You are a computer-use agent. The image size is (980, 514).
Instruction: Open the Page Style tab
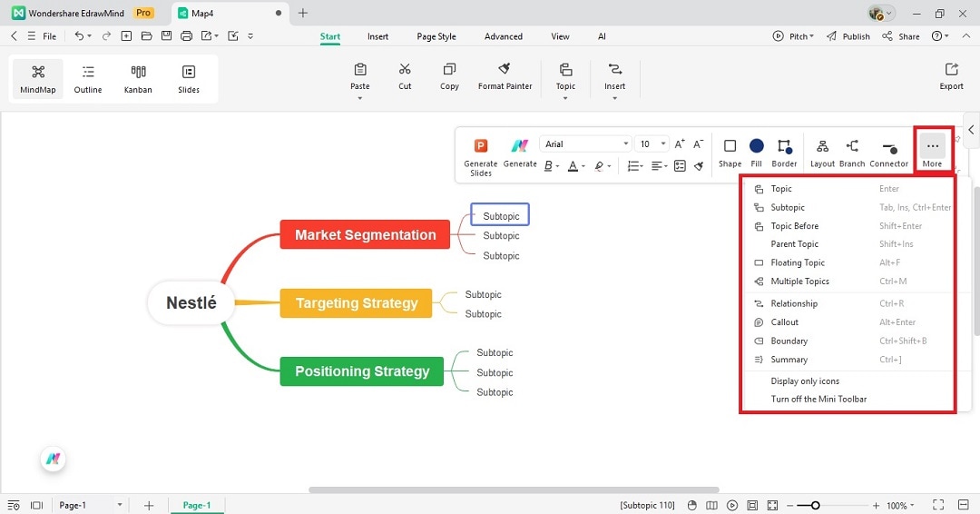coord(436,36)
